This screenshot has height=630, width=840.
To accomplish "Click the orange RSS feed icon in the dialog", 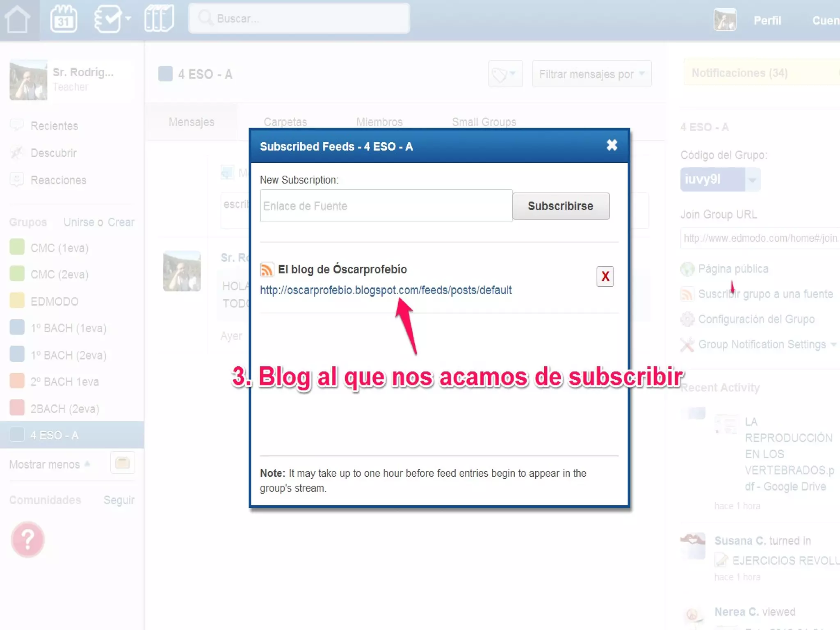I will coord(267,269).
